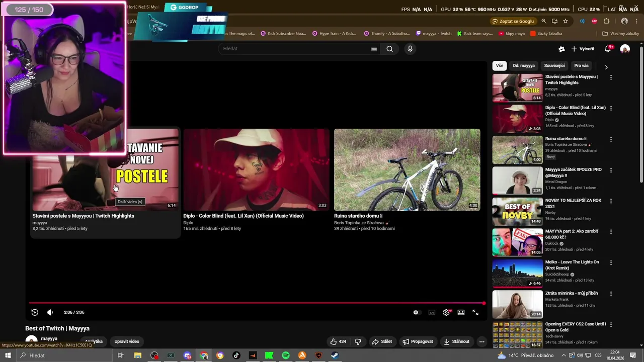
Task: Click the replay video button
Action: click(x=35, y=312)
